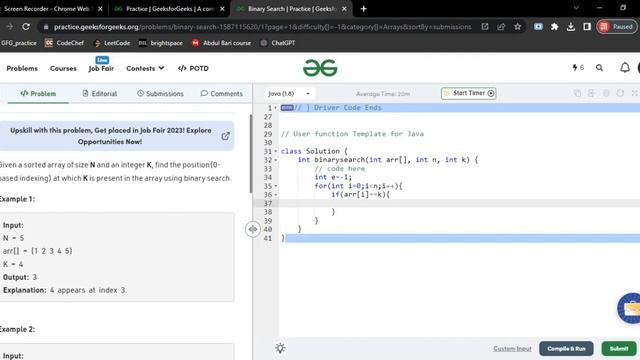Collapse the if block fold at line 36
This screenshot has width=640, height=360.
pyautogui.click(x=276, y=195)
